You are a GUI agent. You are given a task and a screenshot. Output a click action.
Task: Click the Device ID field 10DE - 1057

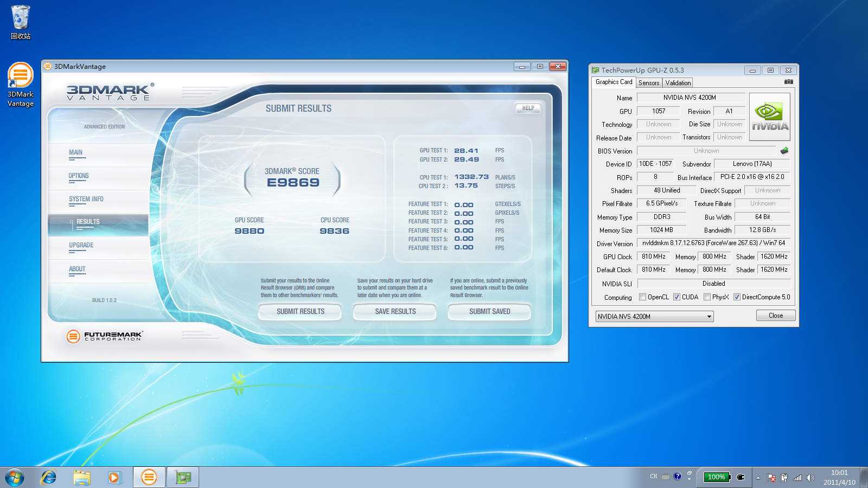[x=655, y=164]
